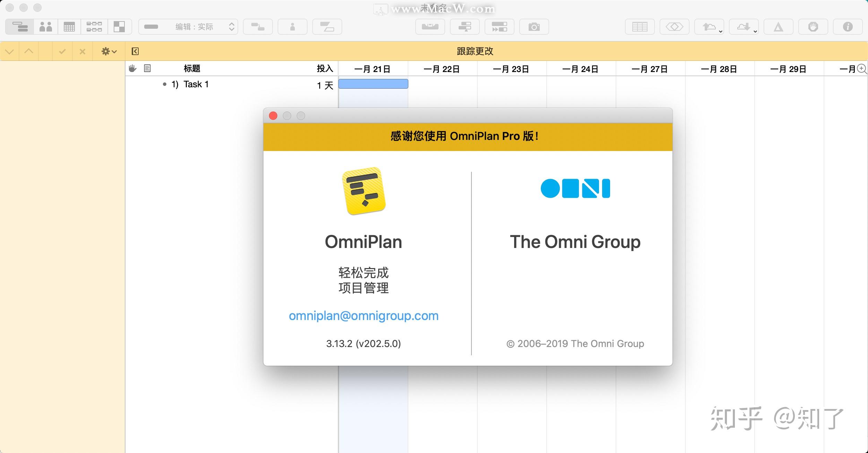Image resolution: width=868 pixels, height=453 pixels.
Task: Click the violations warning triangle icon
Action: pos(778,26)
